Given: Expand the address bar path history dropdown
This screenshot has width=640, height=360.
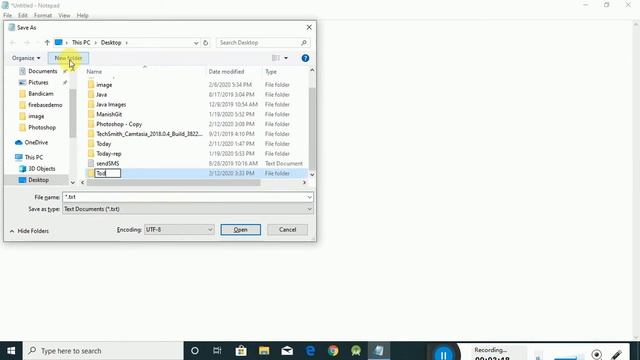Looking at the screenshot, I should click(196, 42).
